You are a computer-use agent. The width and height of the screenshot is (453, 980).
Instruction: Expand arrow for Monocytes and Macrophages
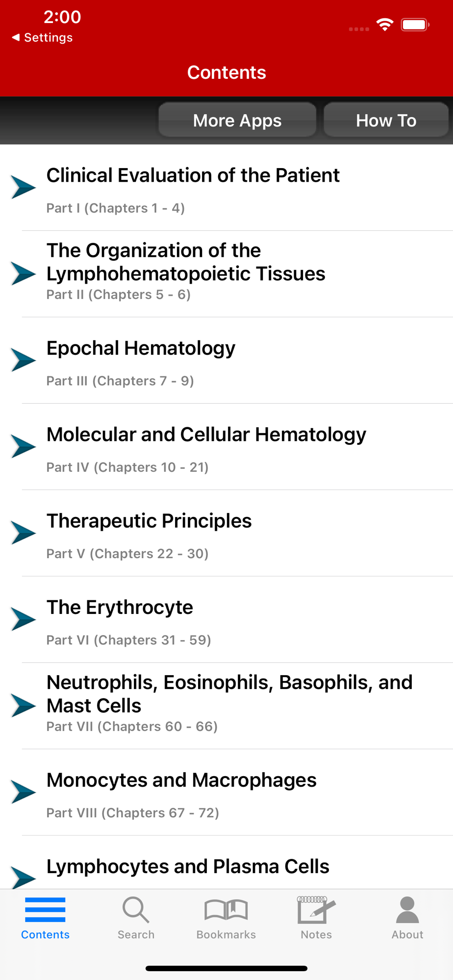(24, 792)
